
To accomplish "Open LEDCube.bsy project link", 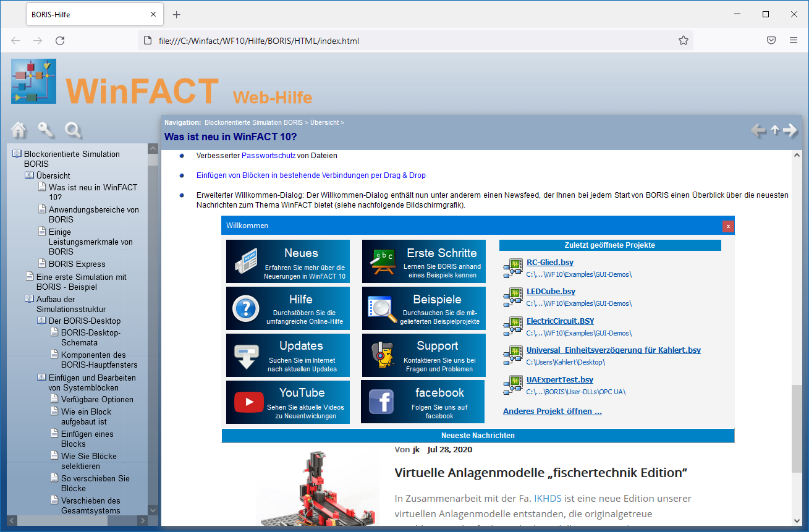I will click(x=551, y=291).
